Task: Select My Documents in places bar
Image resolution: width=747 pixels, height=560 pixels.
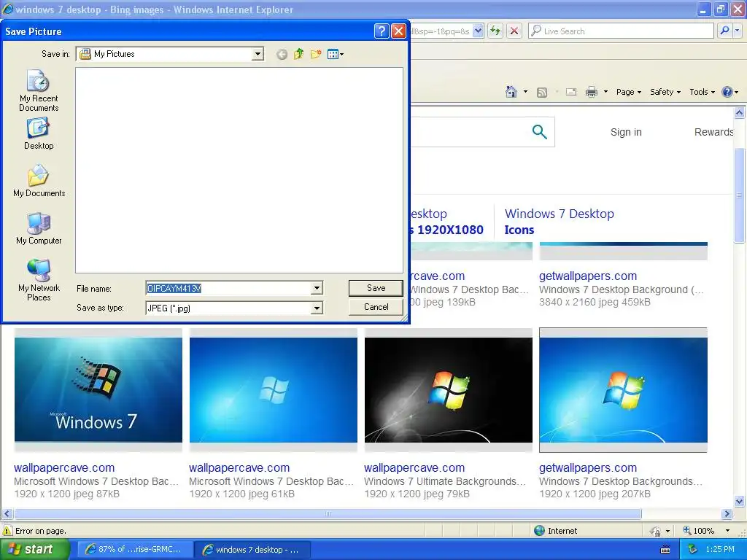Action: pyautogui.click(x=39, y=182)
